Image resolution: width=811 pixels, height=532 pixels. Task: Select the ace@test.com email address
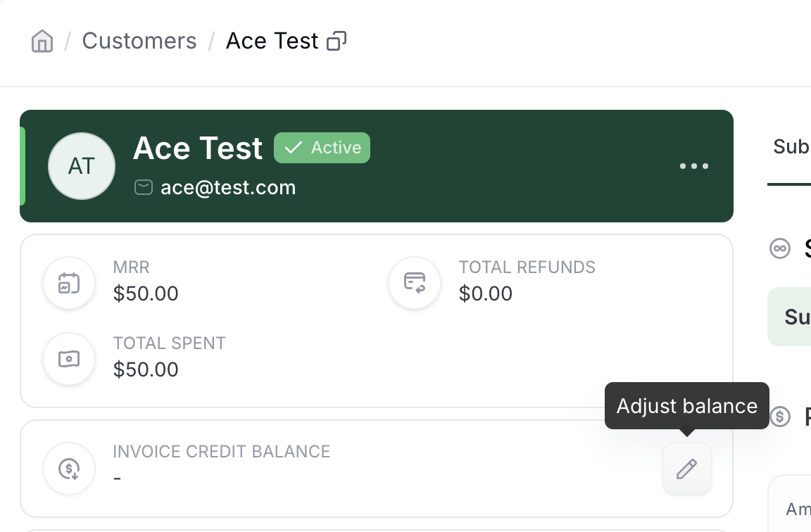(228, 187)
